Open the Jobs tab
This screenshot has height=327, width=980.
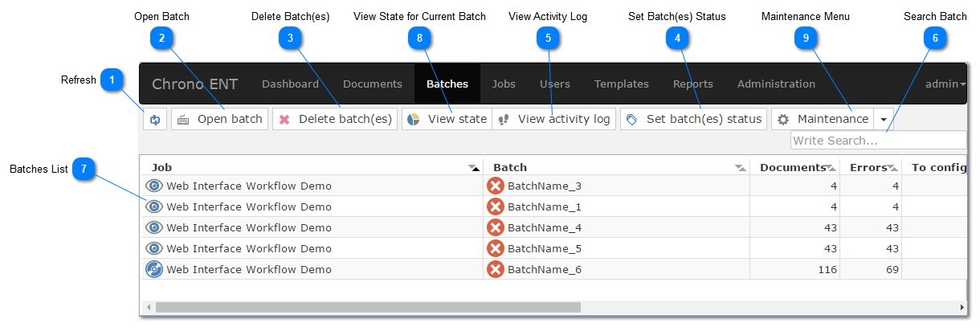504,84
